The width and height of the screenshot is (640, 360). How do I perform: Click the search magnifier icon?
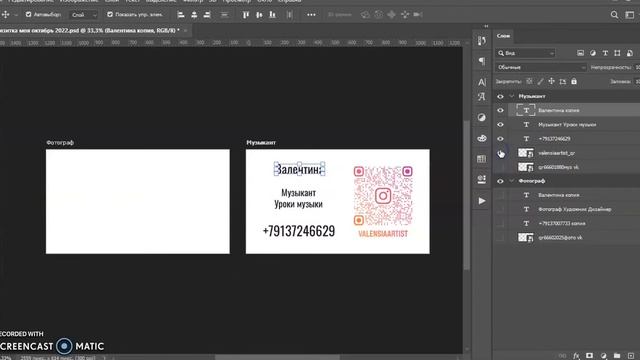pyautogui.click(x=614, y=15)
